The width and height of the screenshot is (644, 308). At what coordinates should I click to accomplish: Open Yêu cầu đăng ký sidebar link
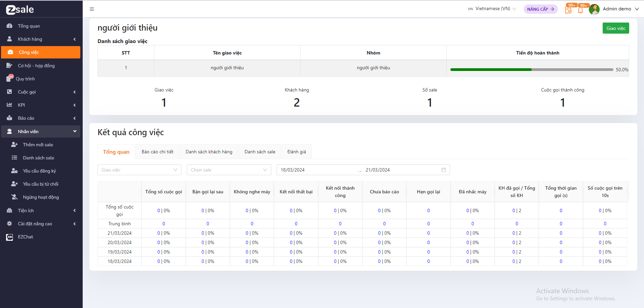point(39,171)
